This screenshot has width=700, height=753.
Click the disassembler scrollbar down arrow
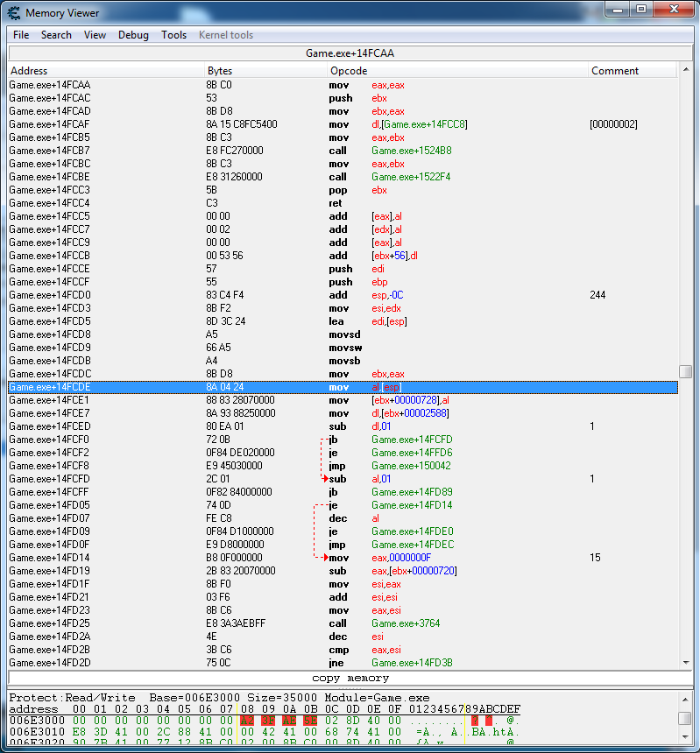(x=686, y=661)
